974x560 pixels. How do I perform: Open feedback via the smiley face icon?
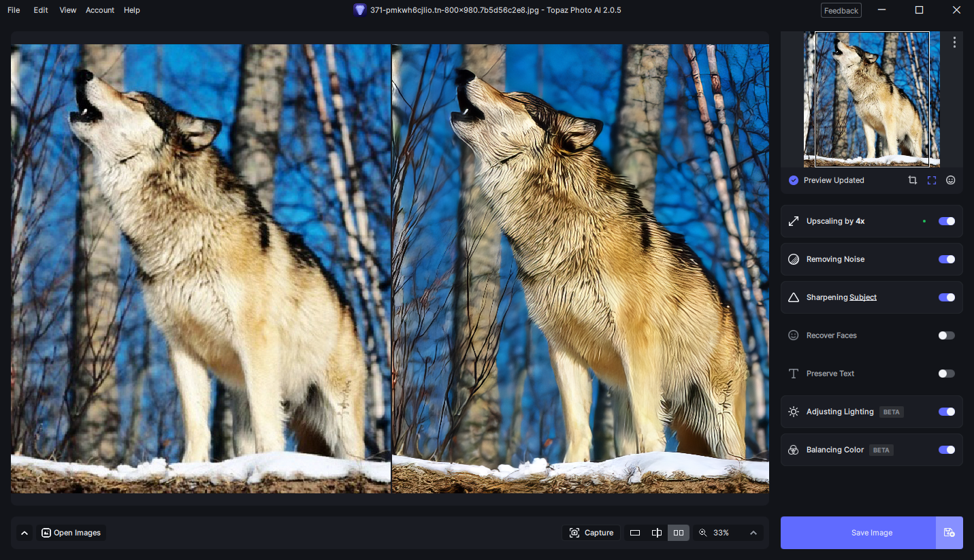[x=950, y=180]
